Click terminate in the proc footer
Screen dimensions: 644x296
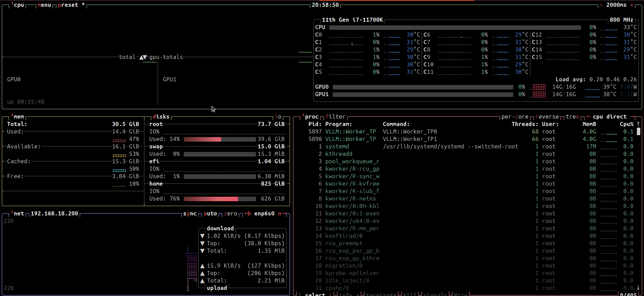coord(381,294)
